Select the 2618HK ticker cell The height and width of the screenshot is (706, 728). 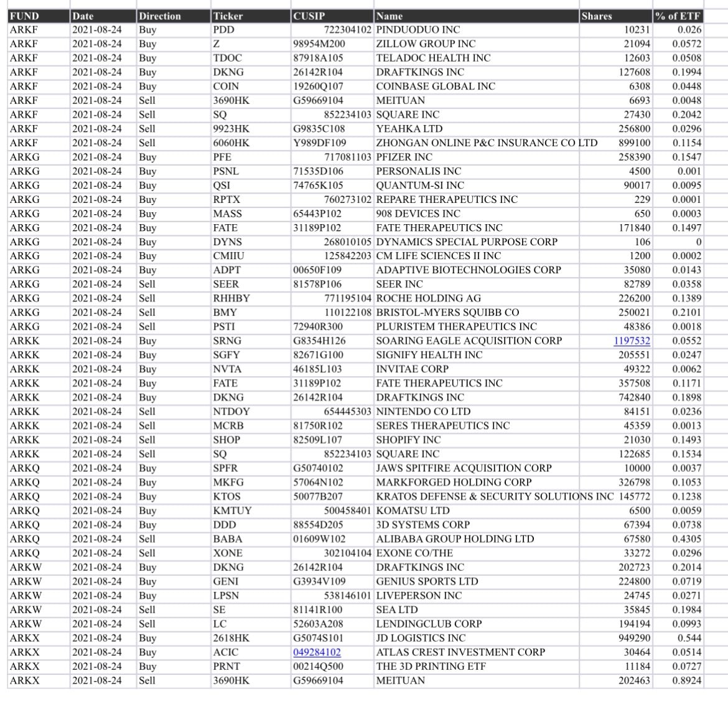251,638
